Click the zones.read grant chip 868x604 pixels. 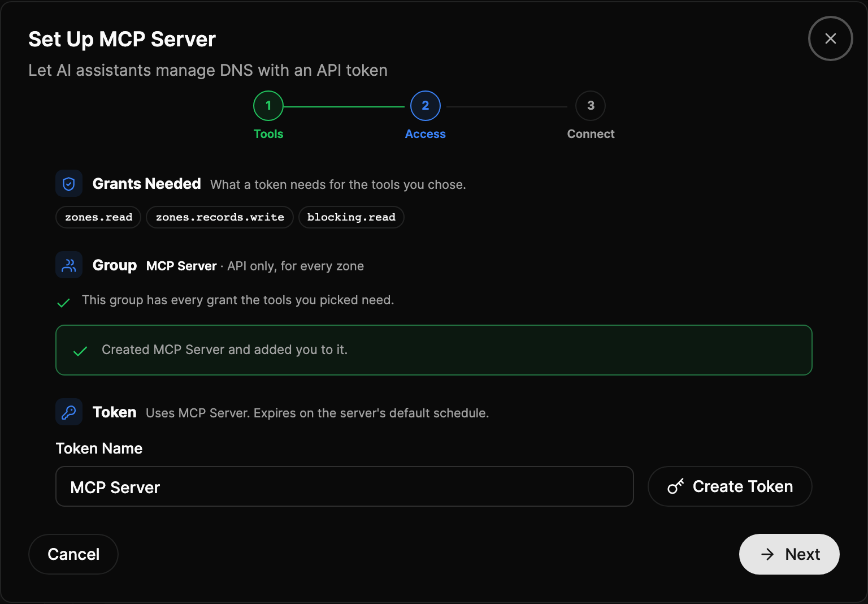(x=98, y=217)
